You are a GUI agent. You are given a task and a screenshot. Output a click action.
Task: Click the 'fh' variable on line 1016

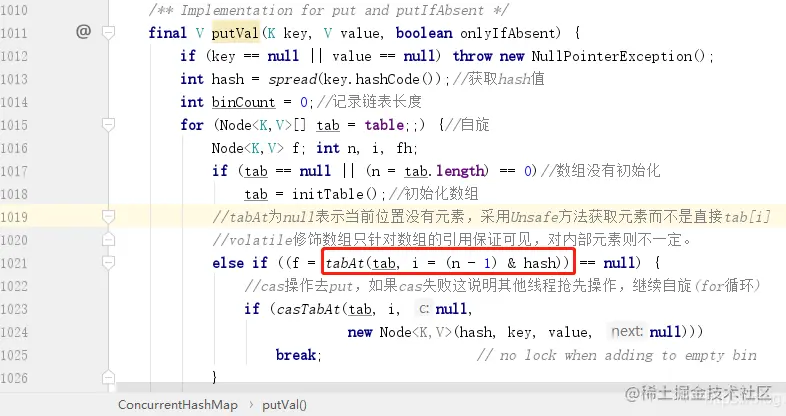pos(404,148)
